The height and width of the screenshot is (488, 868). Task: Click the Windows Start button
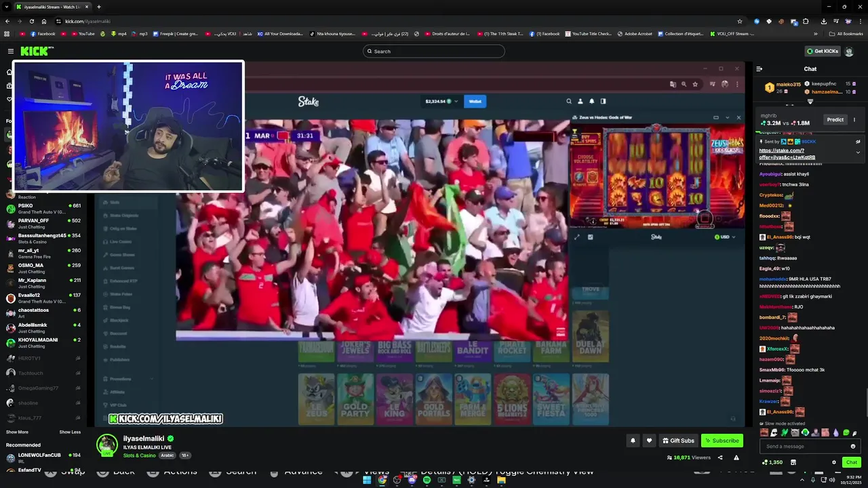(x=367, y=480)
